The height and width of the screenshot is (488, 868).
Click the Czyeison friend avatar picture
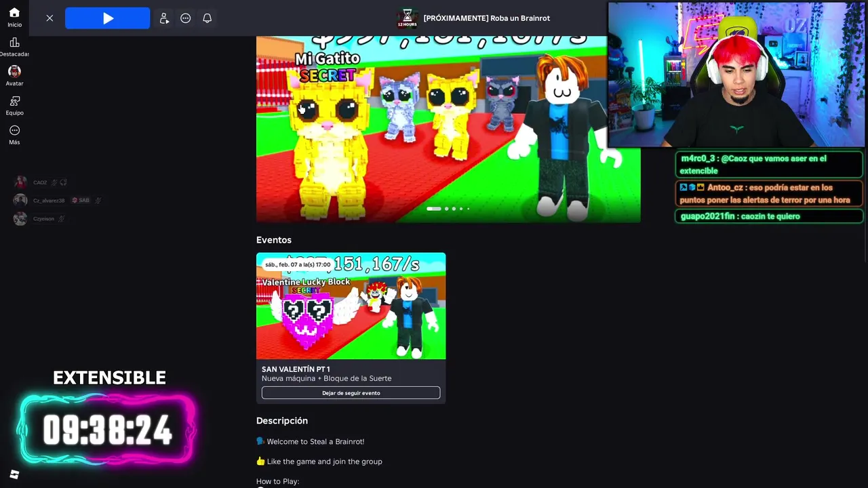point(20,218)
